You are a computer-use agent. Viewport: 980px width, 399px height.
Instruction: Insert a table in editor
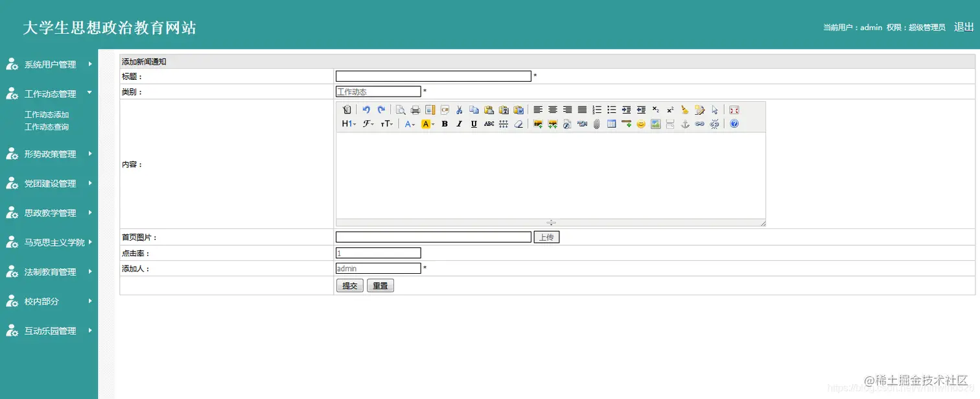611,124
